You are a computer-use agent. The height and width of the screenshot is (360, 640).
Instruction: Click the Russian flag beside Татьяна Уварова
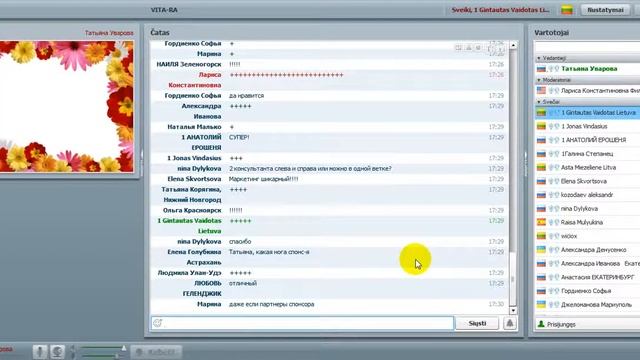click(x=541, y=69)
